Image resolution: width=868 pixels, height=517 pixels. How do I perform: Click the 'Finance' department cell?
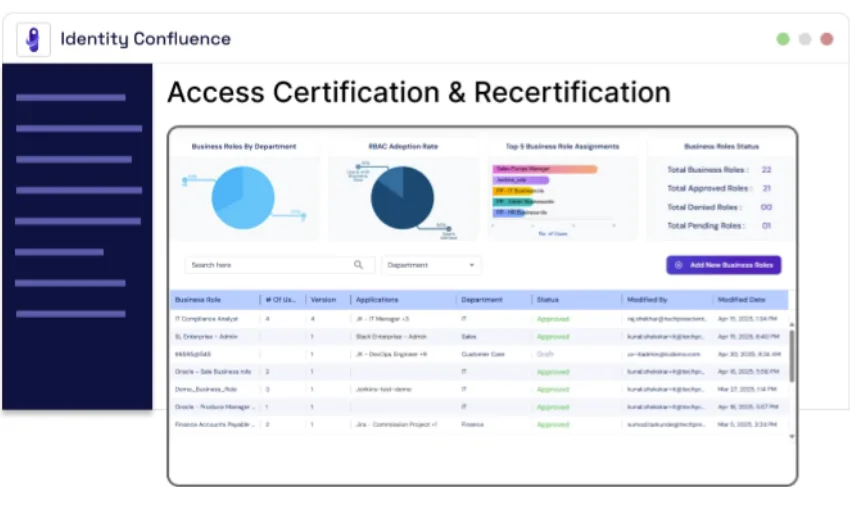tap(472, 425)
